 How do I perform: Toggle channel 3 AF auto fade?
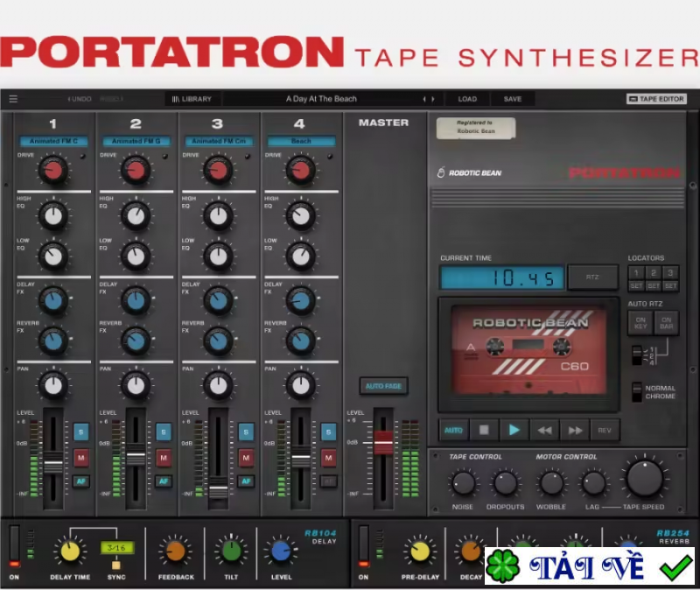[x=246, y=481]
